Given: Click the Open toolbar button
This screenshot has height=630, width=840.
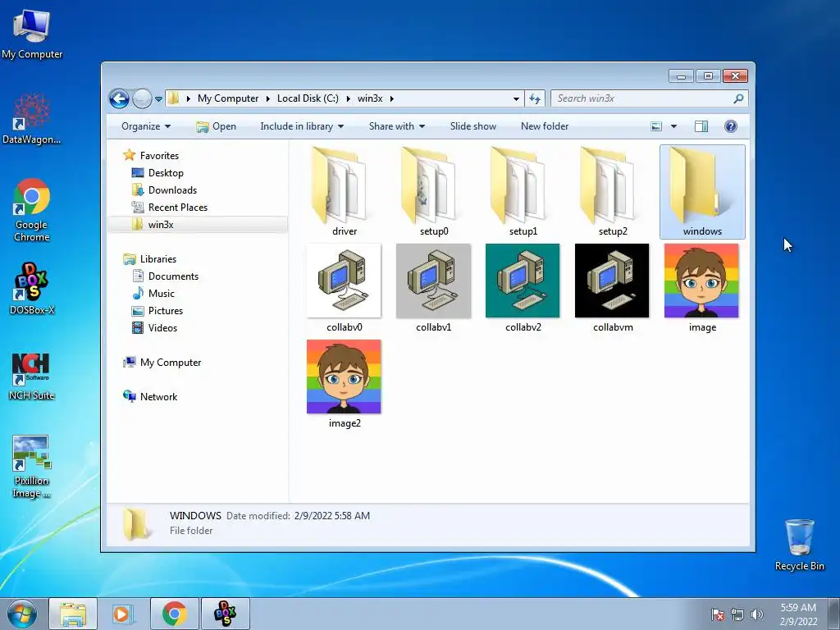Looking at the screenshot, I should coord(216,126).
